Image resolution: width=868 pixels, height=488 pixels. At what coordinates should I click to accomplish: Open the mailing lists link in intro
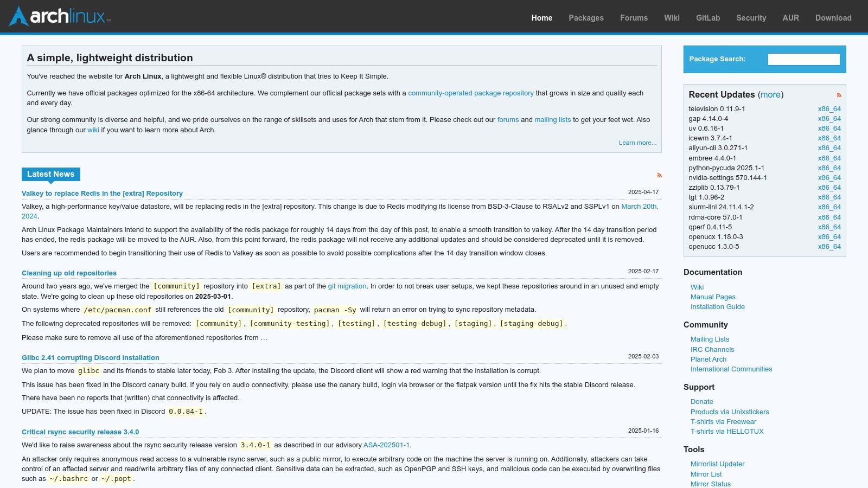(x=552, y=120)
